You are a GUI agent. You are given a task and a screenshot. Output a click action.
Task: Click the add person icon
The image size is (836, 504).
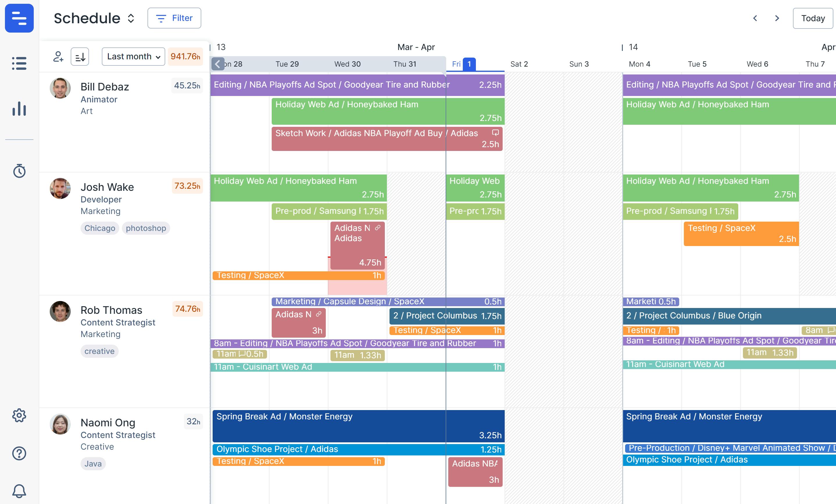[x=58, y=56]
